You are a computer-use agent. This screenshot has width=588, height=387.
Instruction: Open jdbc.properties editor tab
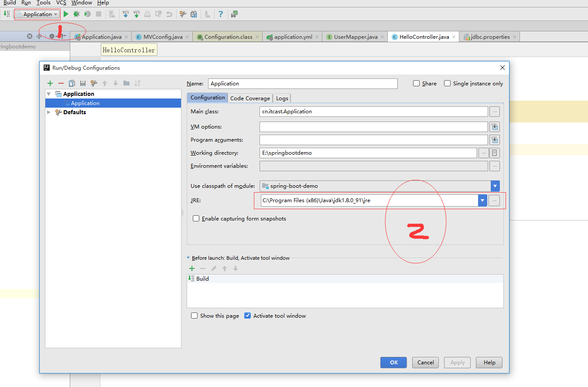[490, 37]
